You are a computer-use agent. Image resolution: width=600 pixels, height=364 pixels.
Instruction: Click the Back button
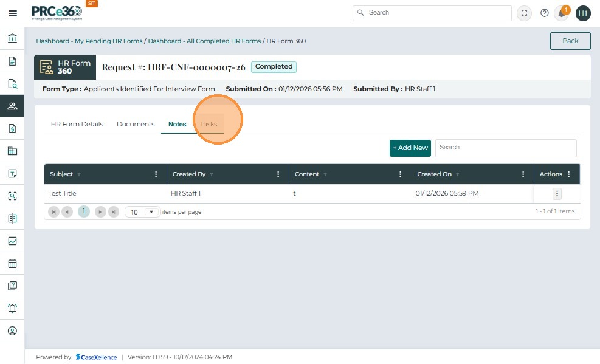coord(570,41)
